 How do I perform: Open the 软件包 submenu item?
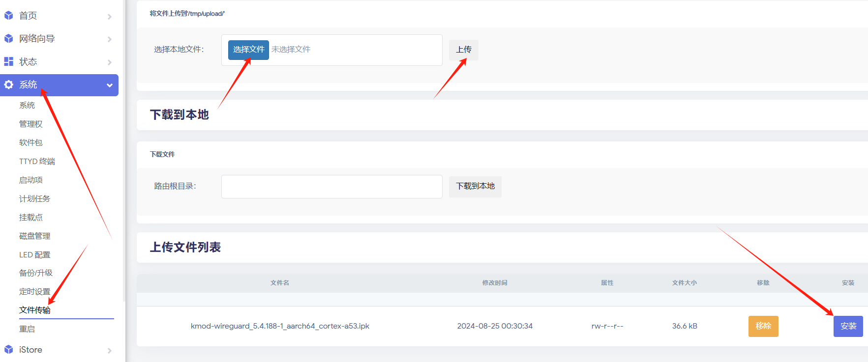tap(31, 142)
